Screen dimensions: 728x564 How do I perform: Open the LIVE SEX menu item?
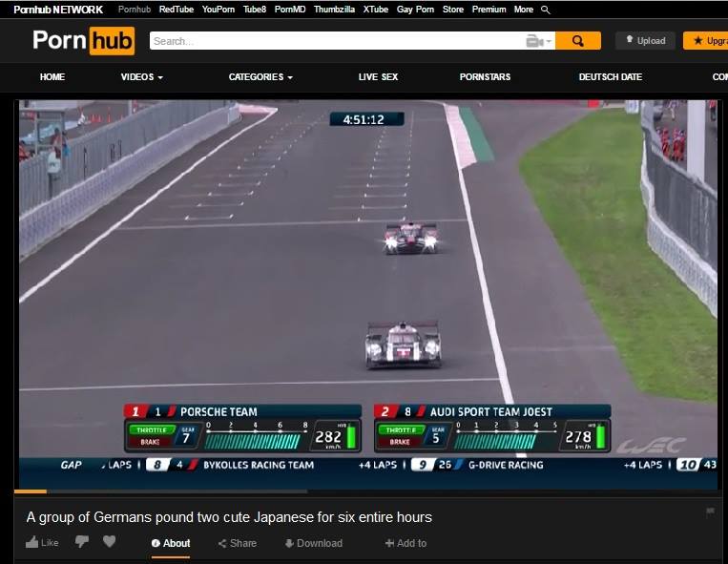(x=378, y=77)
